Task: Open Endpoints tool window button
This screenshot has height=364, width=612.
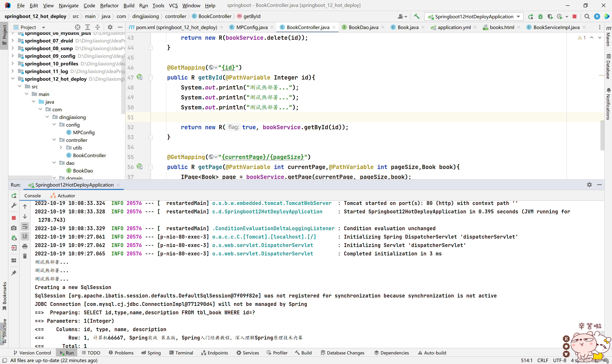Action: pyautogui.click(x=214, y=353)
